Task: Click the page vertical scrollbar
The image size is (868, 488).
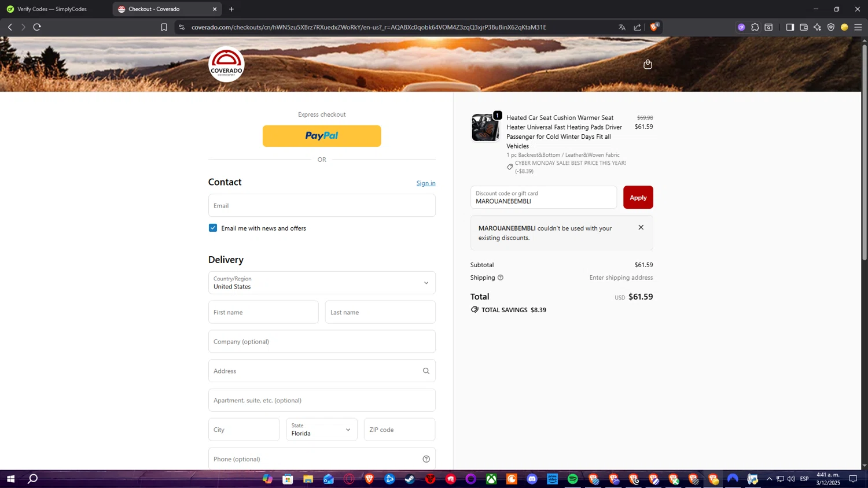Action: coord(865,151)
